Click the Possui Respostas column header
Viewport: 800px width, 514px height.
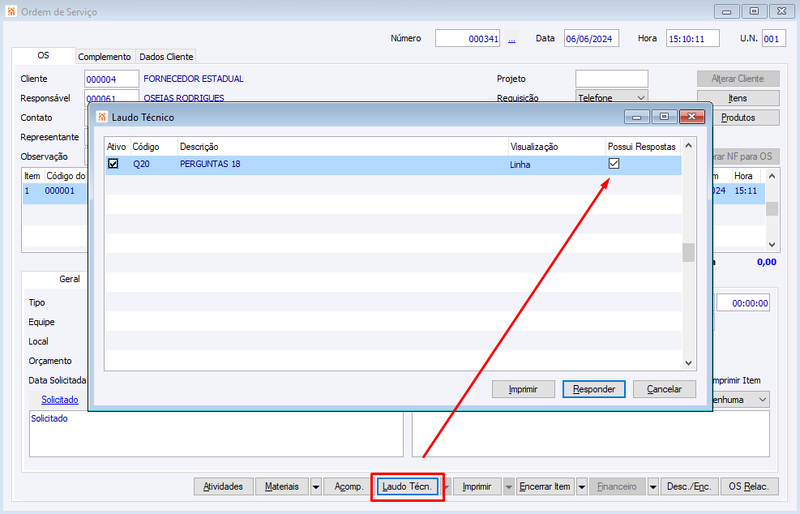(642, 146)
